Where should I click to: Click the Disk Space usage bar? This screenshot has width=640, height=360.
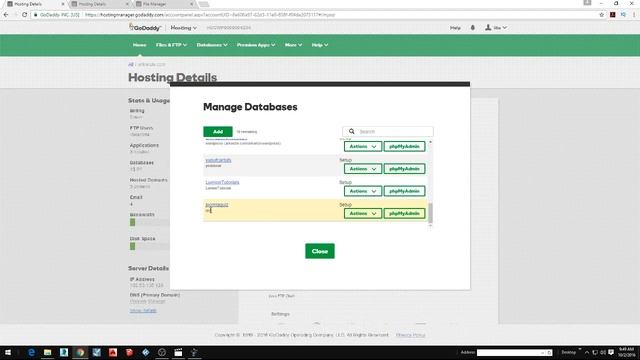149,246
